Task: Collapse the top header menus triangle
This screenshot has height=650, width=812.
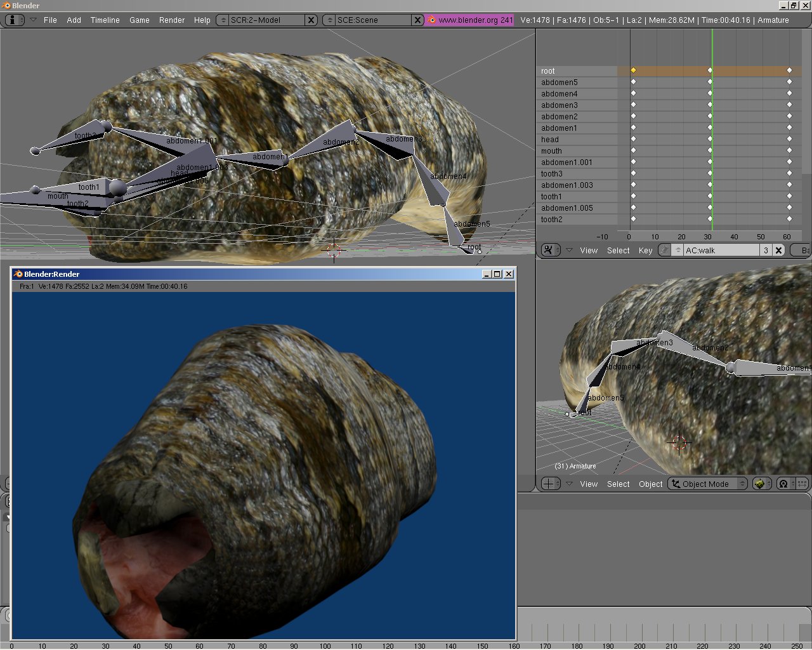Action: pos(32,20)
